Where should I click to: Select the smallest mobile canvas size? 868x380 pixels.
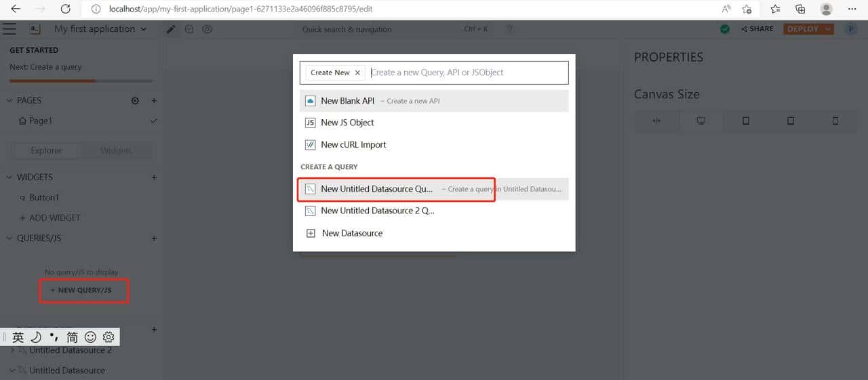(x=835, y=121)
